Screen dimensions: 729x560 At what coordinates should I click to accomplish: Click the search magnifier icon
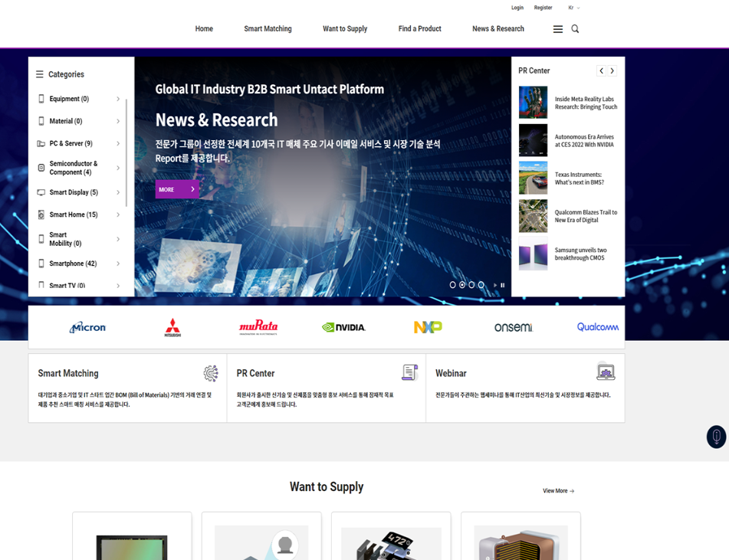point(575,29)
